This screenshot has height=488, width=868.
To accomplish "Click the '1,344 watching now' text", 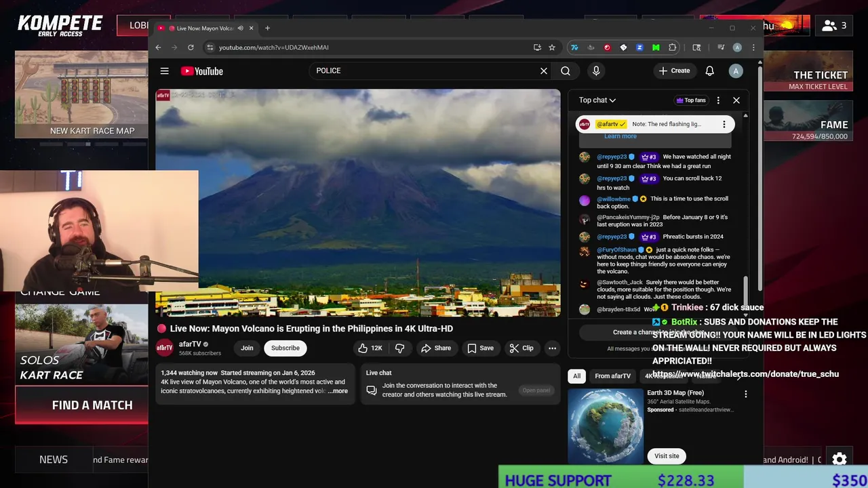I will coord(189,373).
